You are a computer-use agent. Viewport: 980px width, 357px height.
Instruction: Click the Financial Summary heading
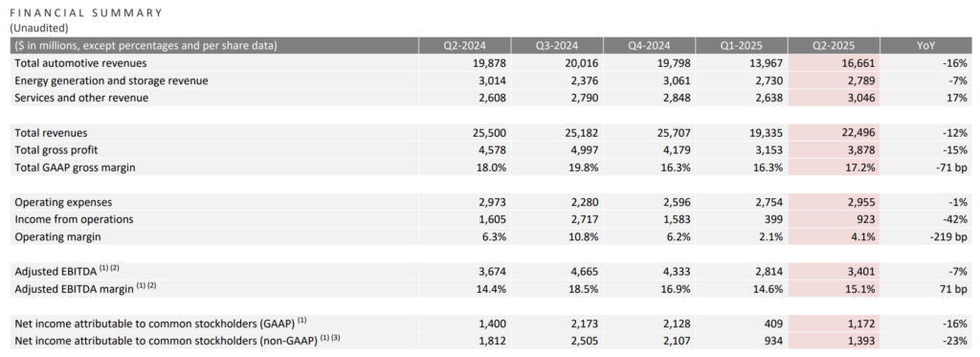pos(85,13)
